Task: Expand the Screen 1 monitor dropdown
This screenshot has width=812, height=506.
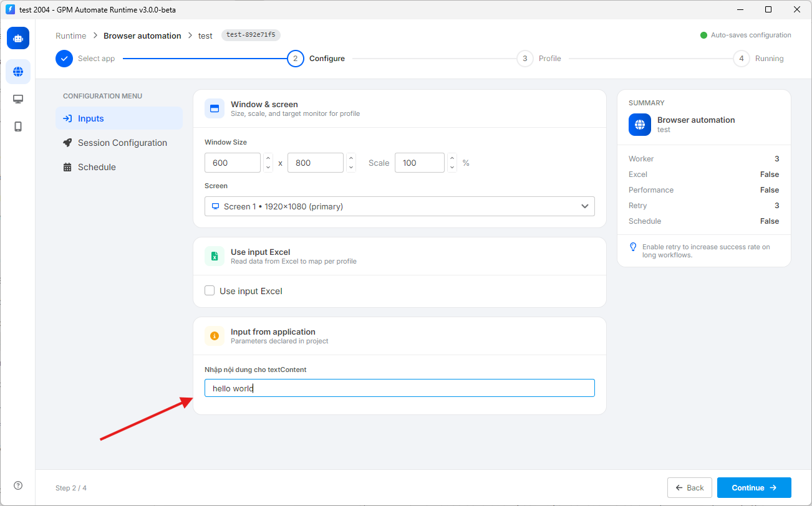Action: pos(399,206)
